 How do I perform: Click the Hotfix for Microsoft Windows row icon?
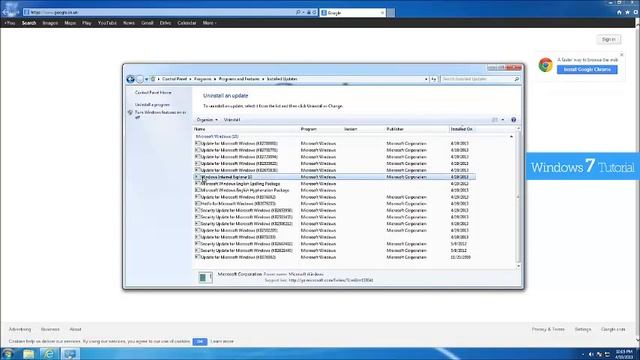198,204
